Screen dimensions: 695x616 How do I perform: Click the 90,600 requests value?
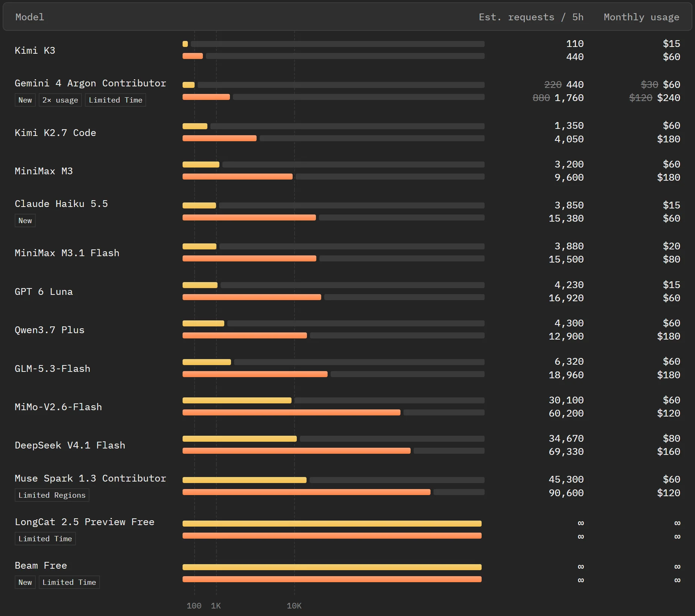(x=566, y=493)
